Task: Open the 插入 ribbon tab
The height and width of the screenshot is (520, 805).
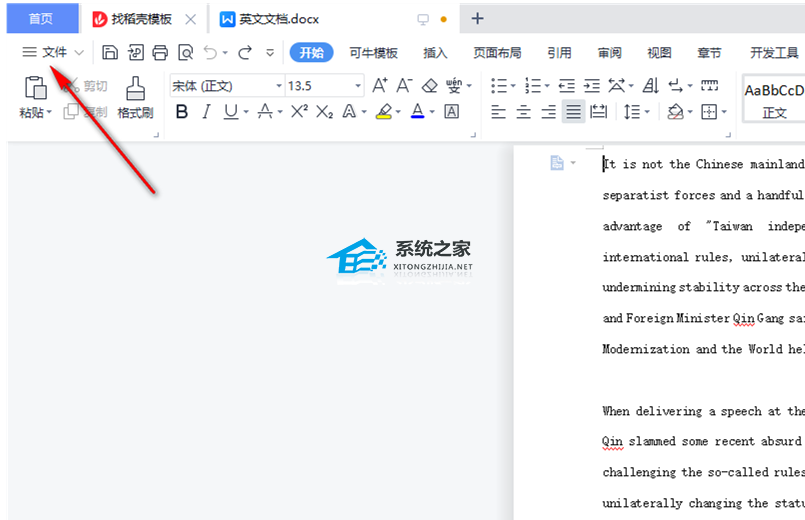Action: (x=435, y=52)
